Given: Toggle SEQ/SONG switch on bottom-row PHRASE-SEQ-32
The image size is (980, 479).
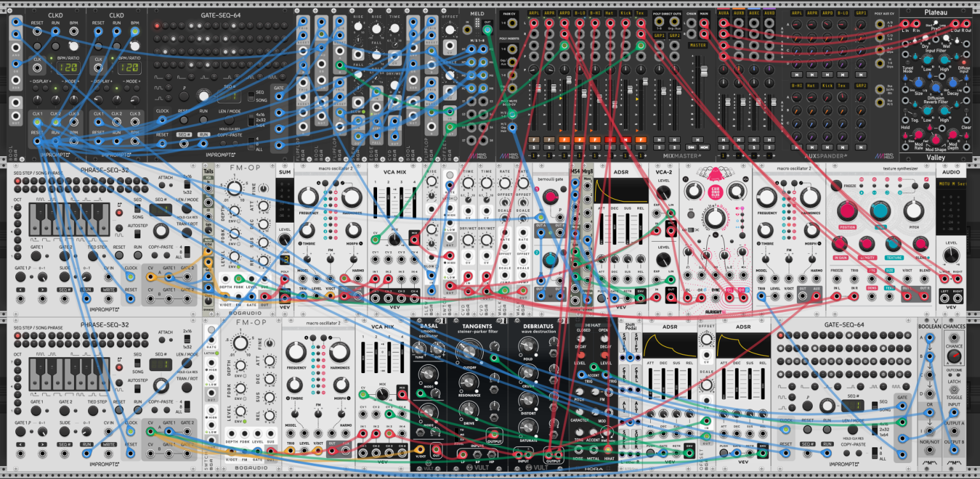Looking at the screenshot, I should [137, 363].
